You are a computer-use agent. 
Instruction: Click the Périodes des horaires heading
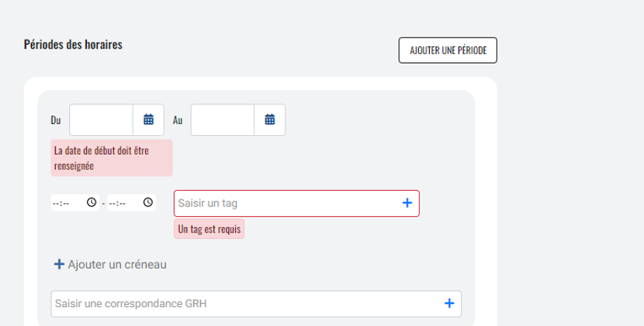73,44
